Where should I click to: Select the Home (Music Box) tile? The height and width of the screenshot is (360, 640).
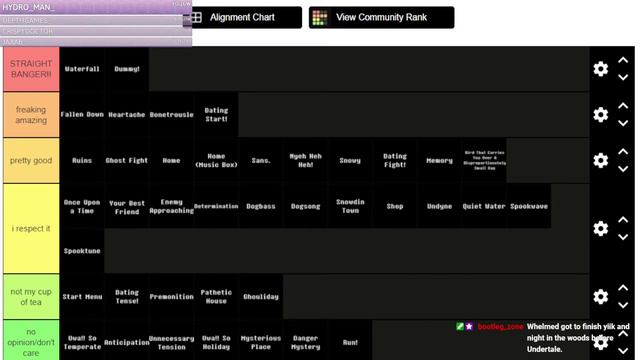[216, 160]
